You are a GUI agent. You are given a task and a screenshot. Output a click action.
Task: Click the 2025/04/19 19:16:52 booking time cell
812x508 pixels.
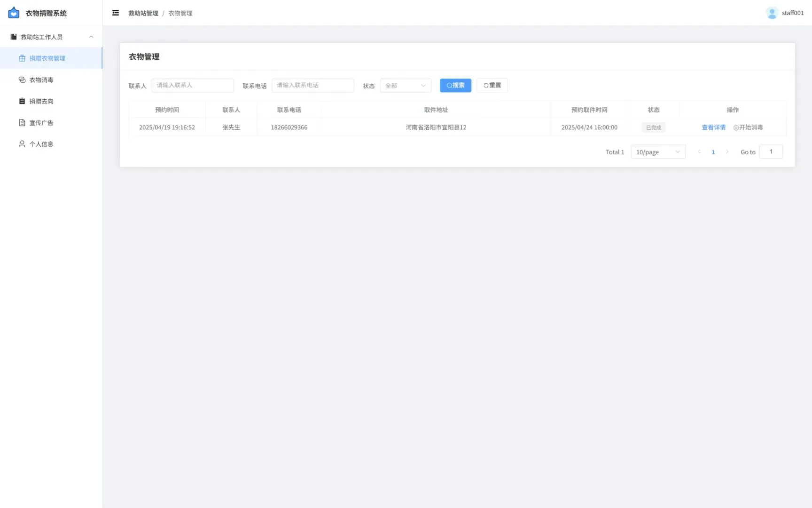click(x=167, y=127)
